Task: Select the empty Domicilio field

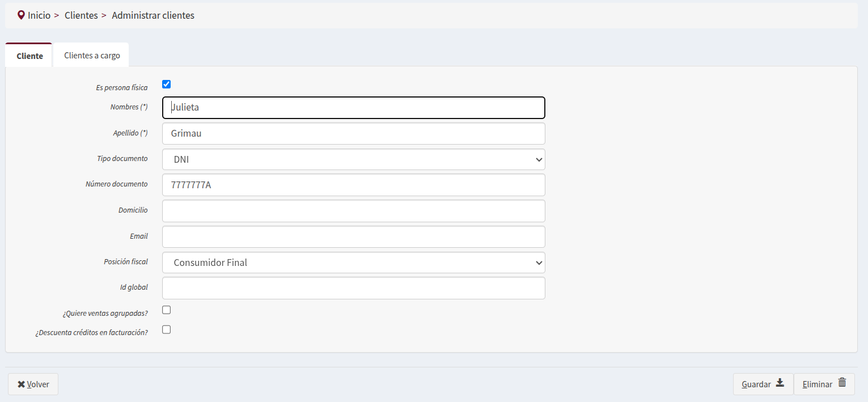Action: tap(353, 211)
